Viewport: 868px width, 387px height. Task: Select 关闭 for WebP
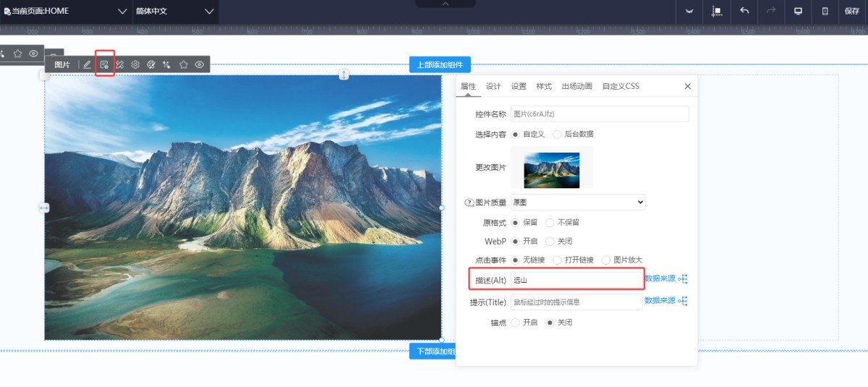click(550, 241)
